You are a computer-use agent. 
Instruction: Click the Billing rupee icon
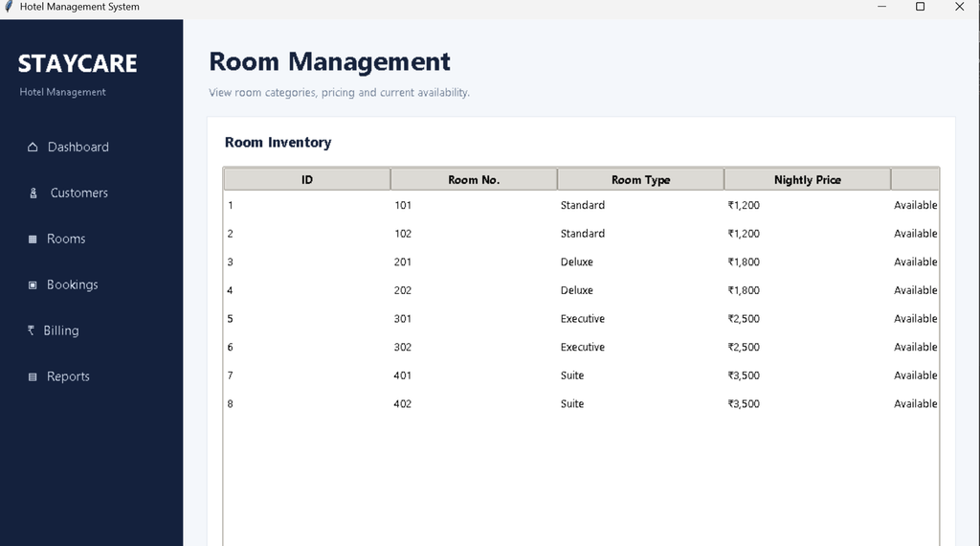(31, 330)
